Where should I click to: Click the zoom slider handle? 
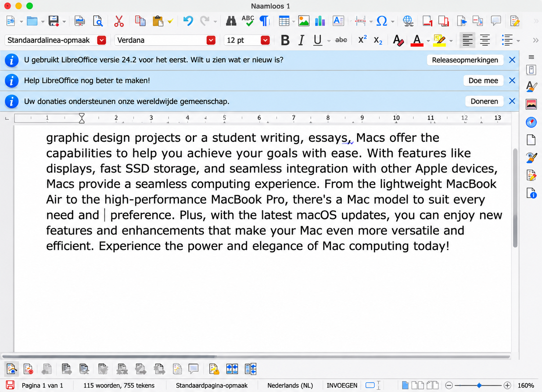pos(479,385)
